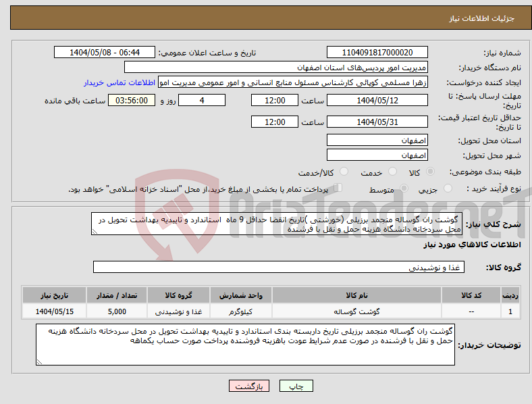Screen dimensions: 532x404
Task: Click the remaining days field showing 4
Action: [202, 100]
